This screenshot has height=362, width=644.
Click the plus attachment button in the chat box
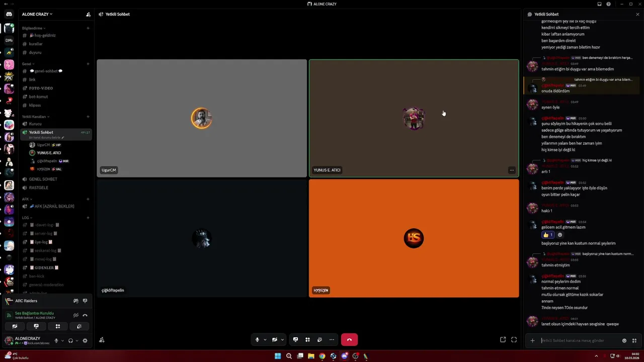click(532, 340)
